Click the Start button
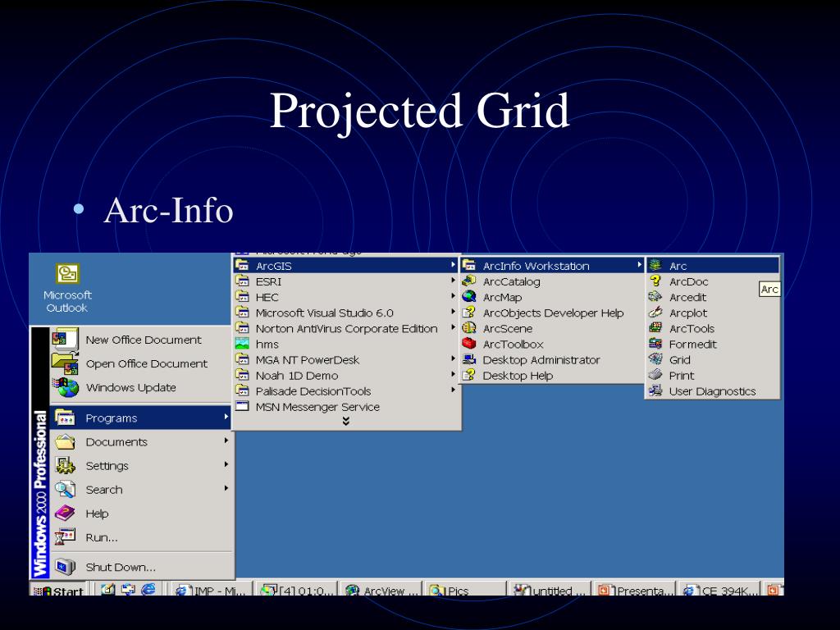 click(58, 589)
